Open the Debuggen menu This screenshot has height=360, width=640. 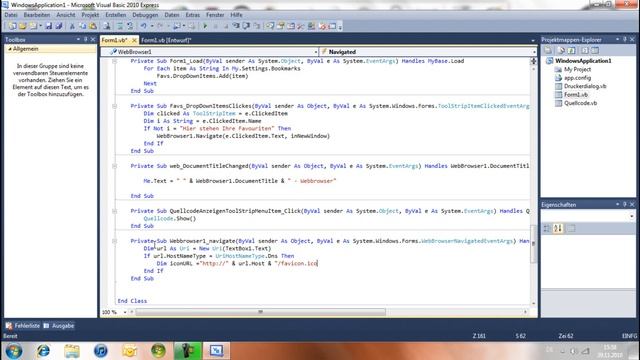click(145, 15)
